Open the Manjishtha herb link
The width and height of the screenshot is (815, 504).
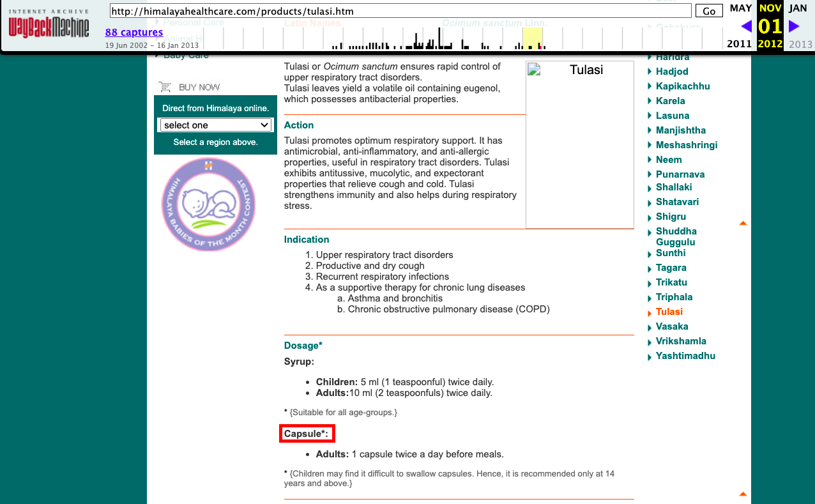point(681,130)
